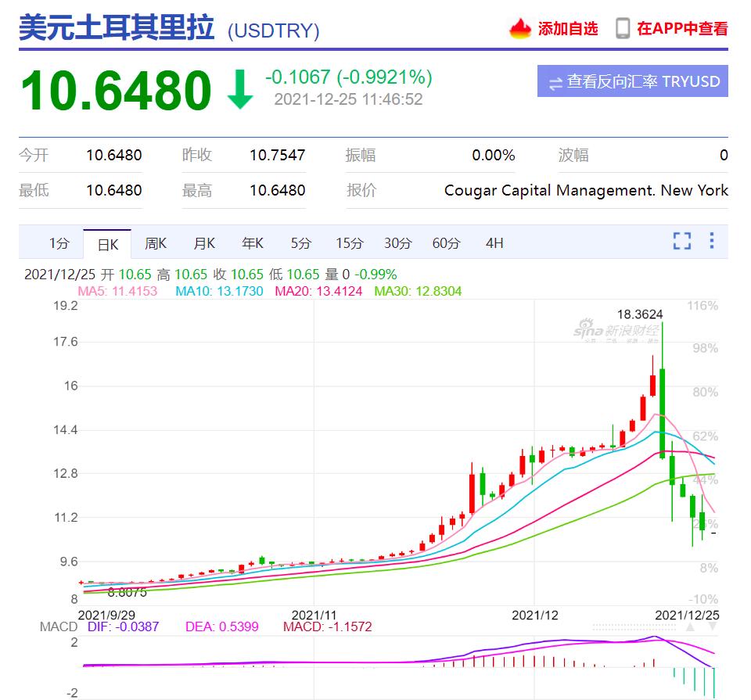
Task: Click 添加自选 to add to watchlist
Action: (x=568, y=29)
